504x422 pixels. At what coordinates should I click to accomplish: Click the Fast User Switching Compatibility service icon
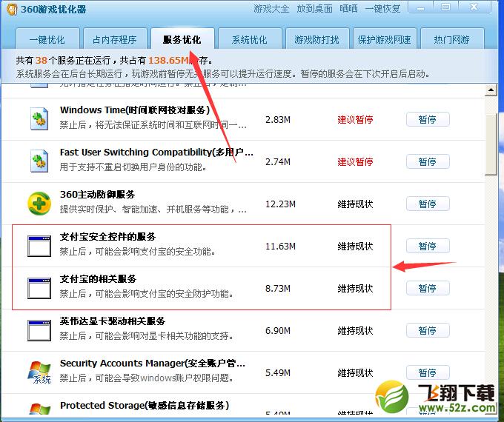(x=39, y=161)
